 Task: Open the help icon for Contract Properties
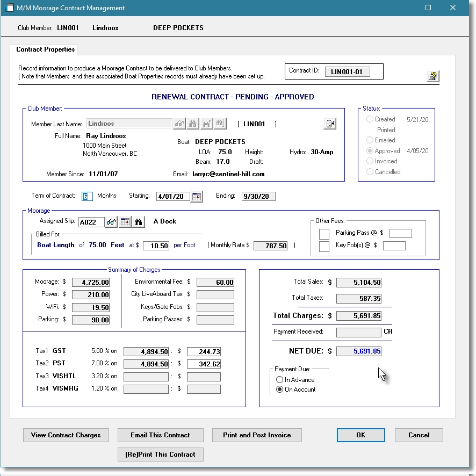433,76
